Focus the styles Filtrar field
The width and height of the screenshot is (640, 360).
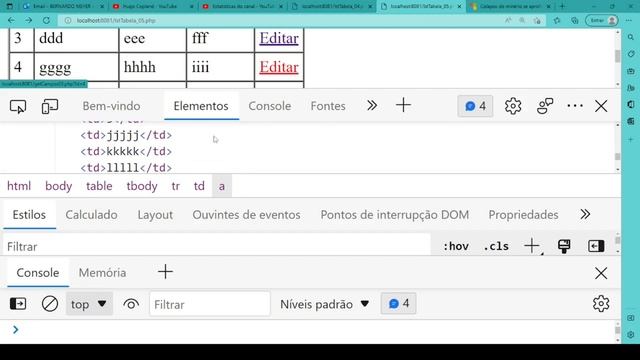(x=216, y=247)
